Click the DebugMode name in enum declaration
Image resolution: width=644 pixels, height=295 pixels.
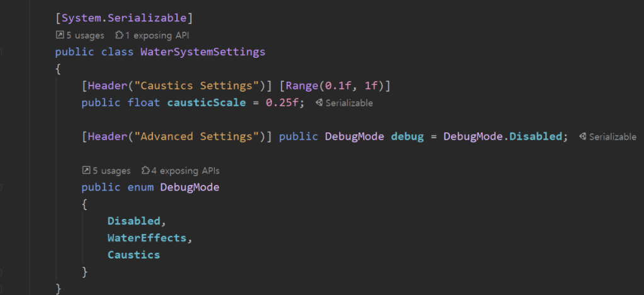[189, 187]
